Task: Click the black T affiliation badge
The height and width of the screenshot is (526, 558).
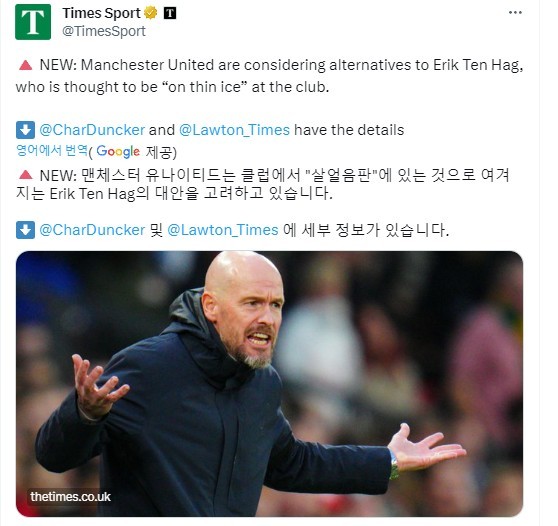Action: pos(170,13)
